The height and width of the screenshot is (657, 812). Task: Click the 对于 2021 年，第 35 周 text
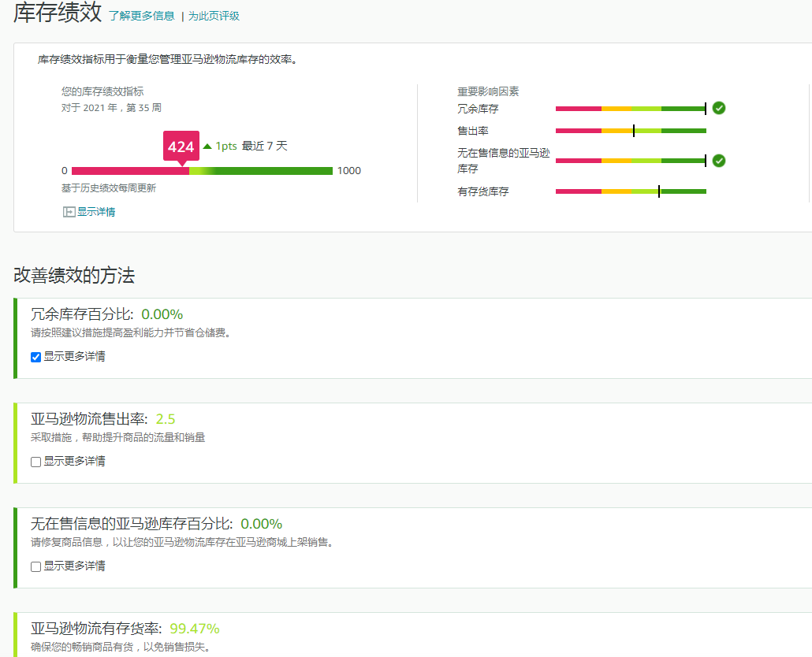pyautogui.click(x=111, y=108)
